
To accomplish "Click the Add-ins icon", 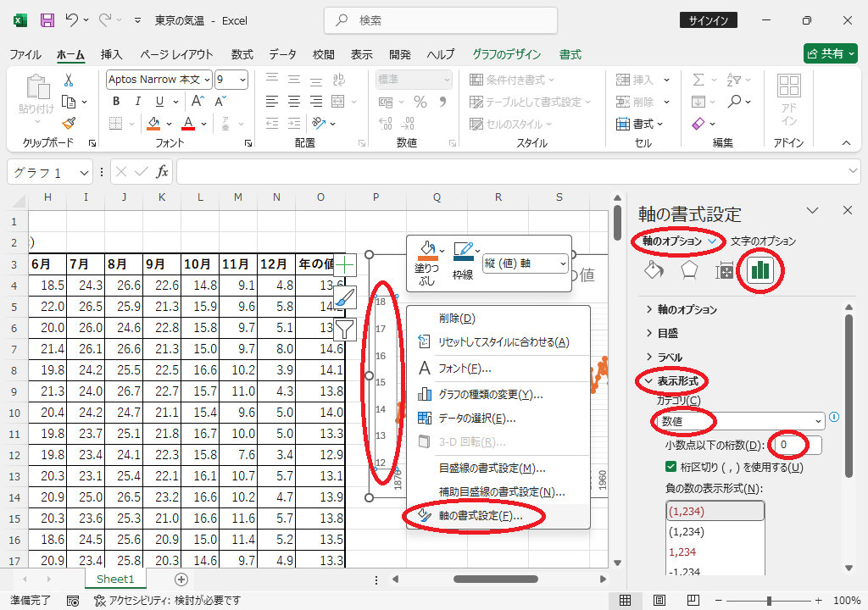I will [x=789, y=100].
